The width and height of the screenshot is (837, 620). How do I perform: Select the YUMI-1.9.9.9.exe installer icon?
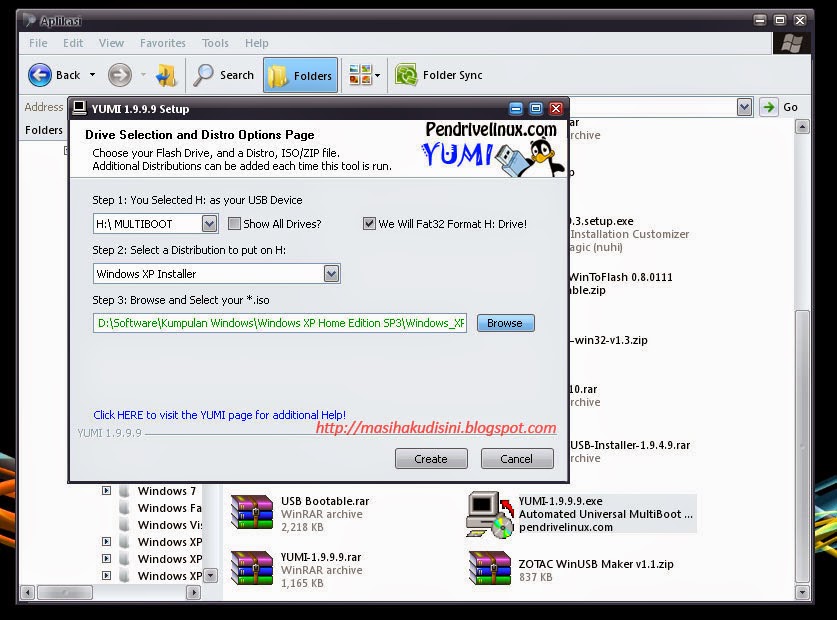pos(489,514)
